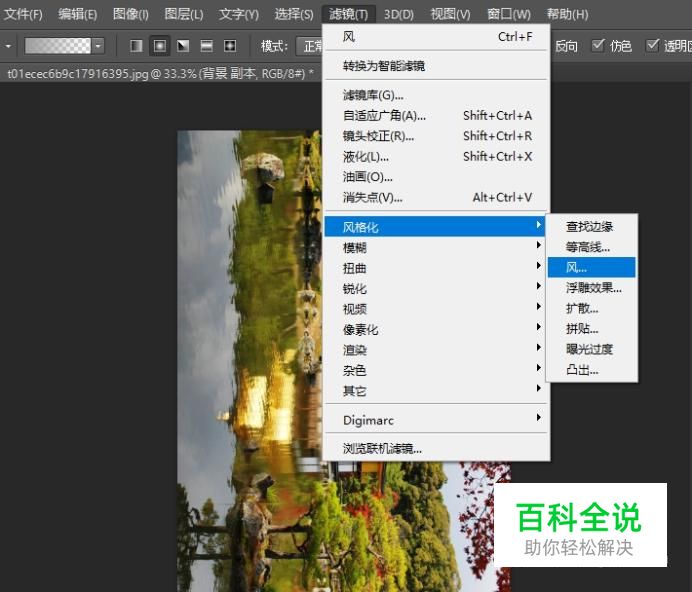The height and width of the screenshot is (592, 692).
Task: Select the angle gradient icon
Action: (x=183, y=45)
